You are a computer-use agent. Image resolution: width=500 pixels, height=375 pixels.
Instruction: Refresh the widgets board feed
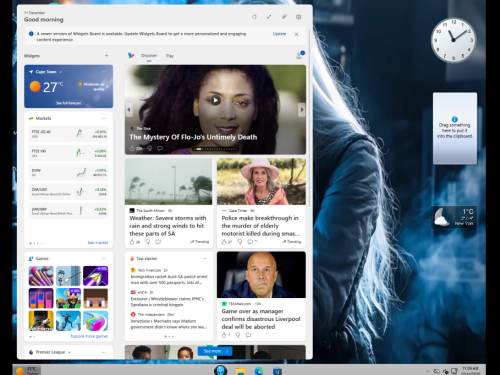point(254,17)
